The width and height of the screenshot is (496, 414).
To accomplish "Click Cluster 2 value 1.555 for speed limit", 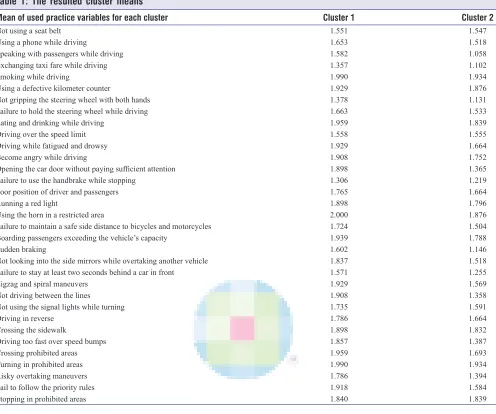I will coord(477,135).
